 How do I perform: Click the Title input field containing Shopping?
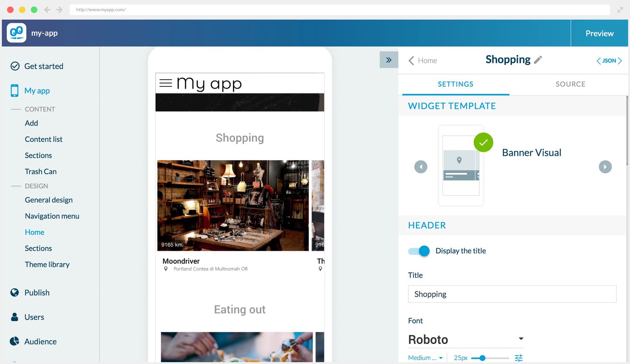pos(512,294)
